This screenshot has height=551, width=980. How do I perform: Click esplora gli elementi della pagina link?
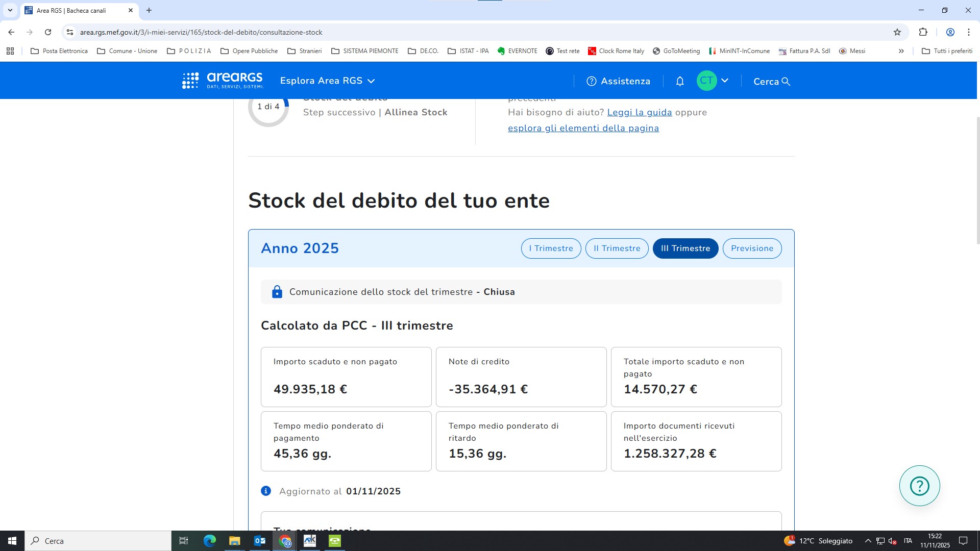point(583,128)
